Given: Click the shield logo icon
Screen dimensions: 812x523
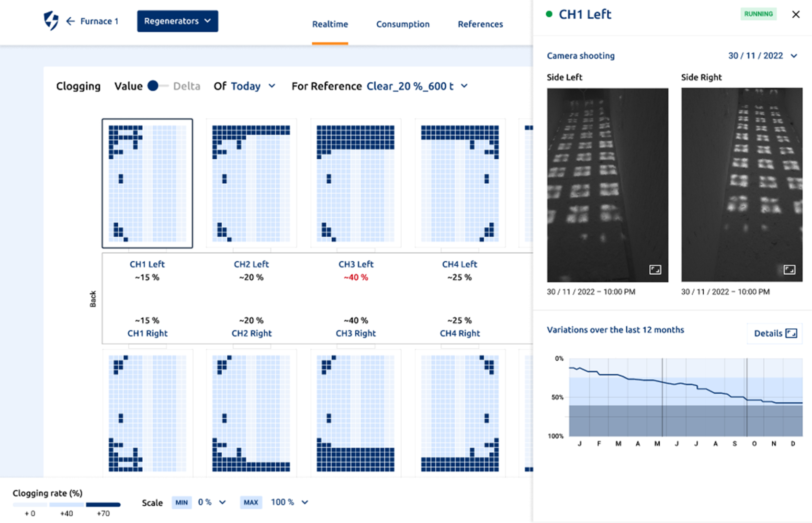Looking at the screenshot, I should (51, 21).
